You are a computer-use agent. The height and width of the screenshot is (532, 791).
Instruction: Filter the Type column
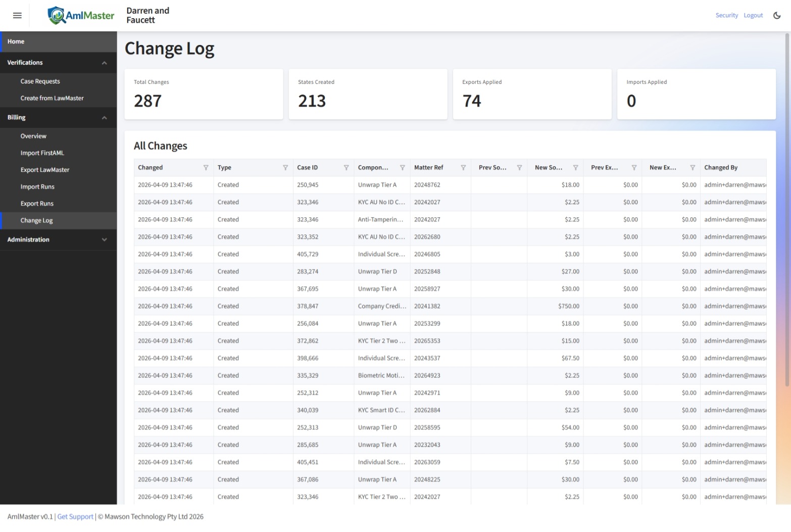click(x=285, y=167)
